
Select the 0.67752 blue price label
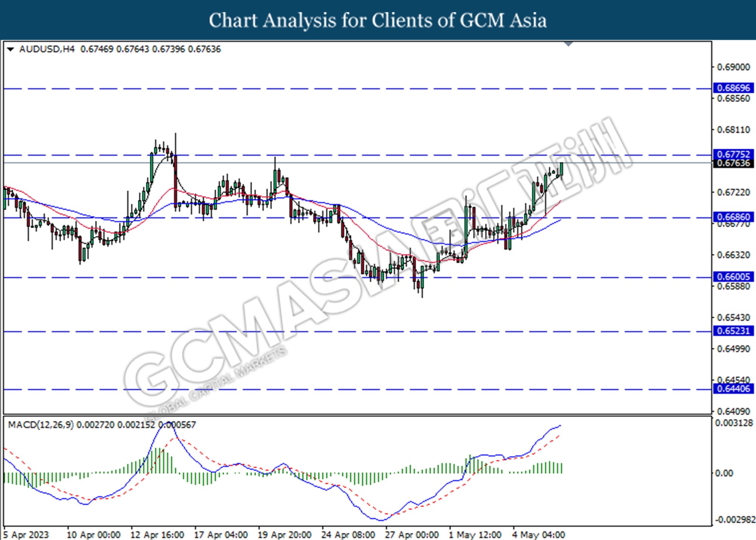[x=733, y=154]
